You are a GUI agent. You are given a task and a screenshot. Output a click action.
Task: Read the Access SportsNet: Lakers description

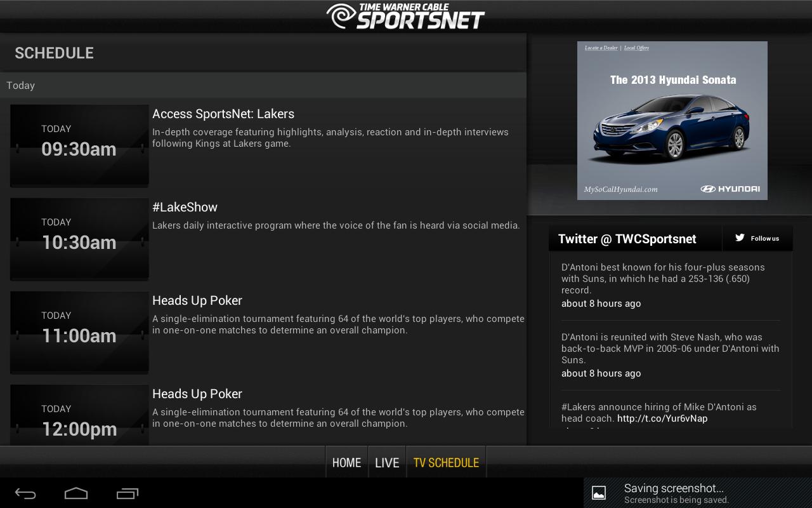click(331, 138)
